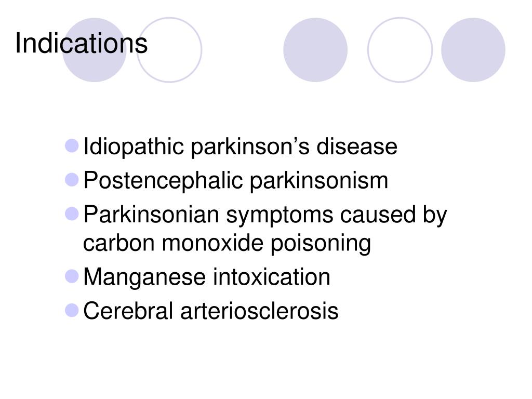
Task: Click the word "arteriosclerosis" in the last bullet
Action: 259,311
